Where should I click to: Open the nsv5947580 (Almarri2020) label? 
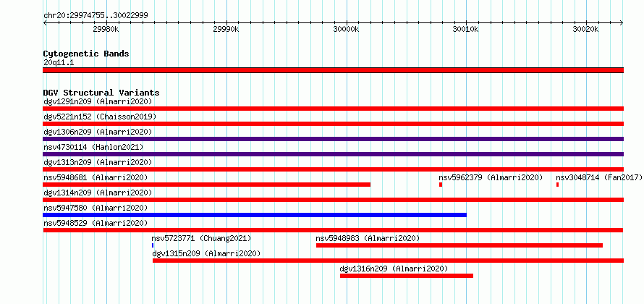click(96, 208)
